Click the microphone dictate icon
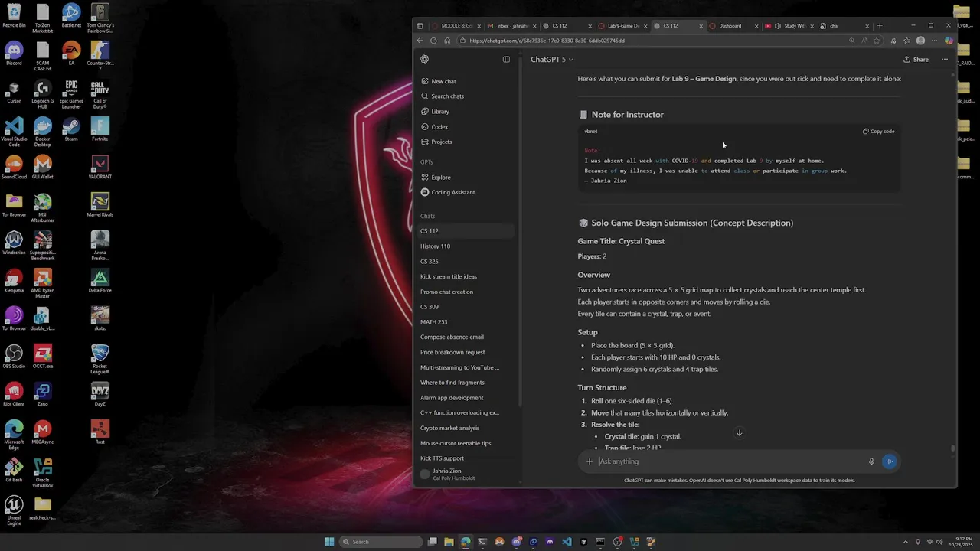Screen dimensions: 980x551 coord(871,461)
